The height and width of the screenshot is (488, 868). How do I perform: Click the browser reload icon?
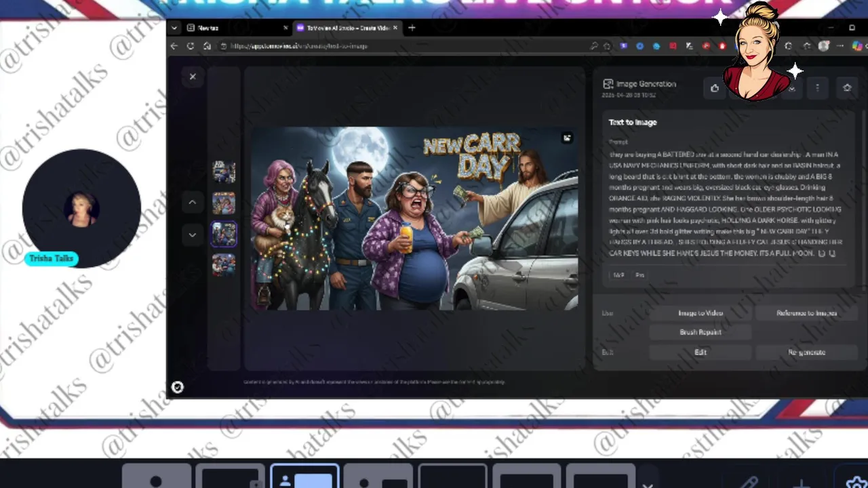pyautogui.click(x=191, y=46)
